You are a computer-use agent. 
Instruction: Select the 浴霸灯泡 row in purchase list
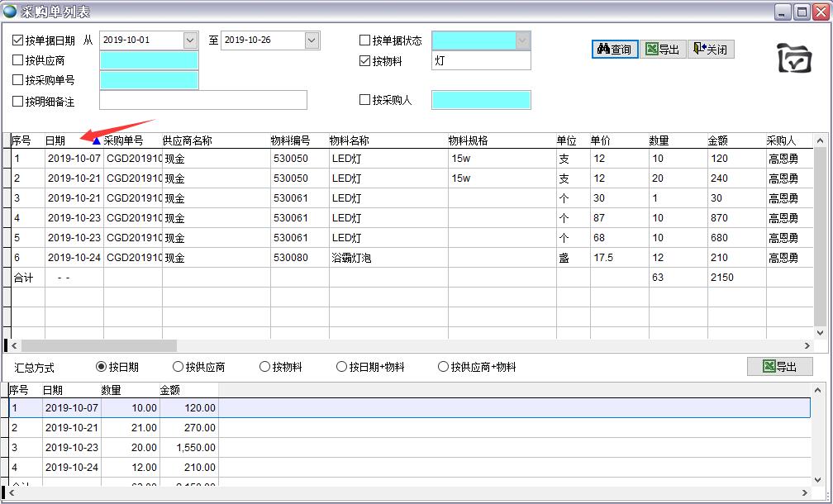[351, 258]
